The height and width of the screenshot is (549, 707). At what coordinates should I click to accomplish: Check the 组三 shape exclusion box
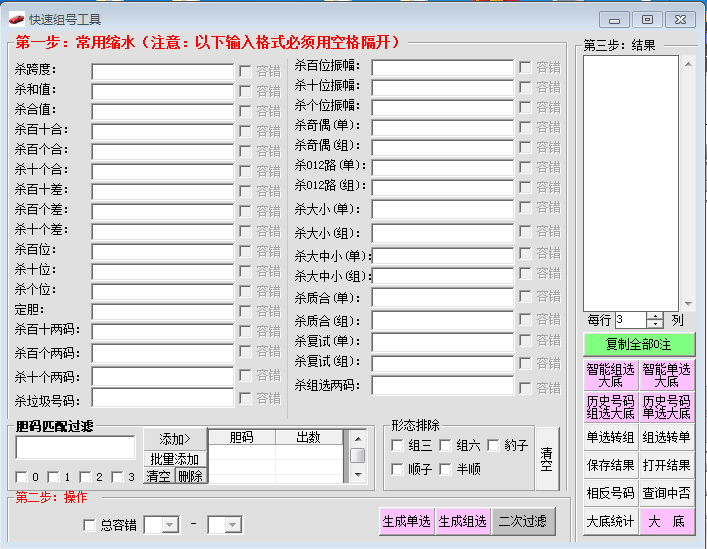point(397,445)
